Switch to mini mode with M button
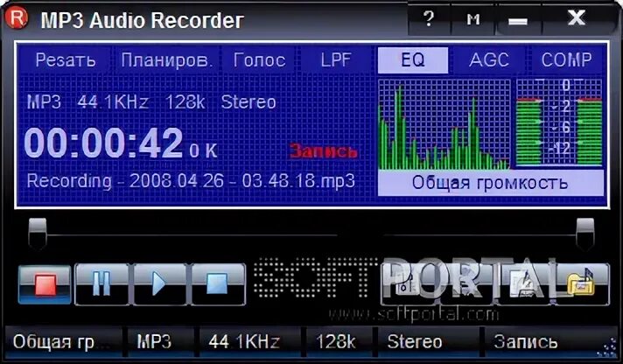 click(x=472, y=18)
